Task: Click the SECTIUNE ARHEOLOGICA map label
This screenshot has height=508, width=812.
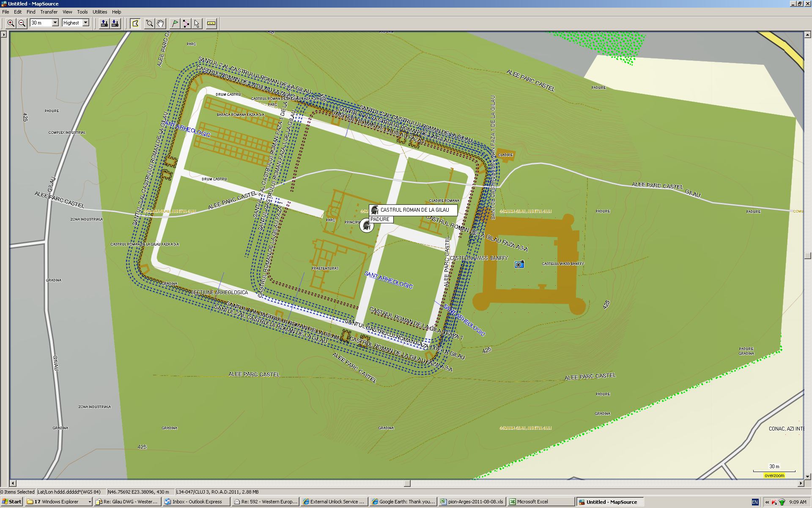Action: click(219, 293)
